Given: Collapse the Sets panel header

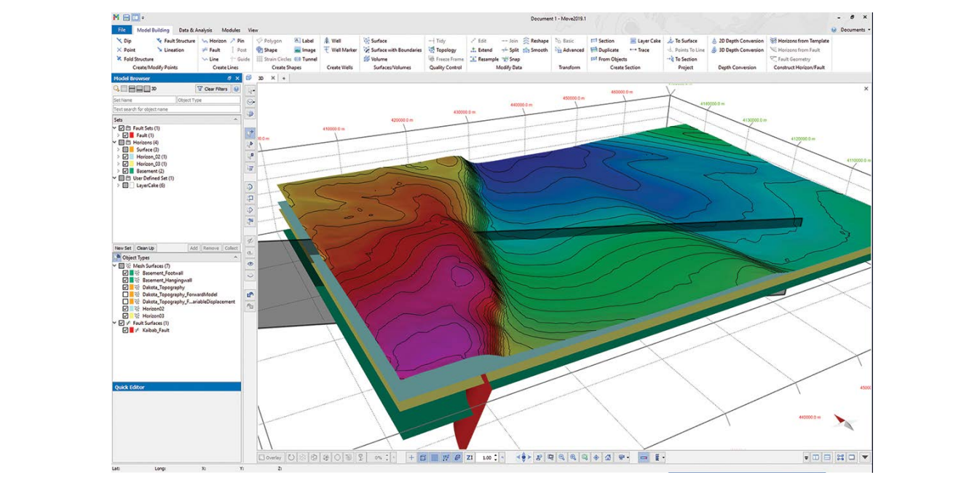Looking at the screenshot, I should tap(235, 119).
